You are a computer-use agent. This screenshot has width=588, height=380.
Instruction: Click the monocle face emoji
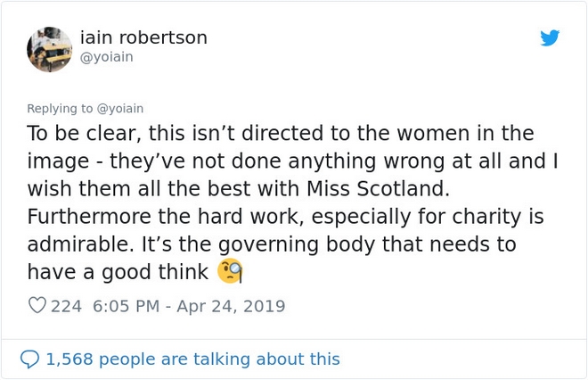[230, 271]
